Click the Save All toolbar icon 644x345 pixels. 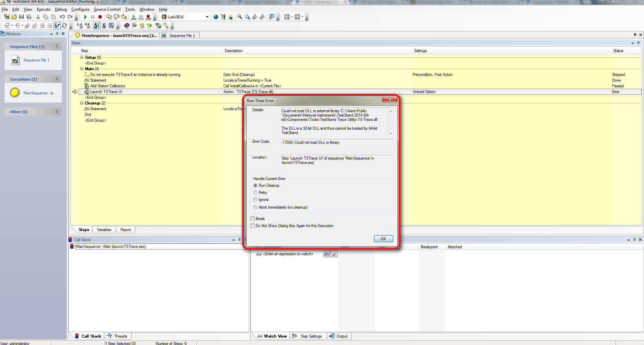29,17
